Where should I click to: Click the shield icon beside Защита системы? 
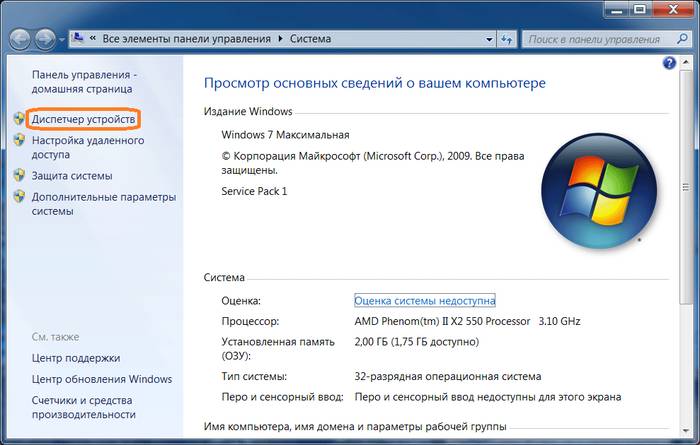(x=19, y=175)
